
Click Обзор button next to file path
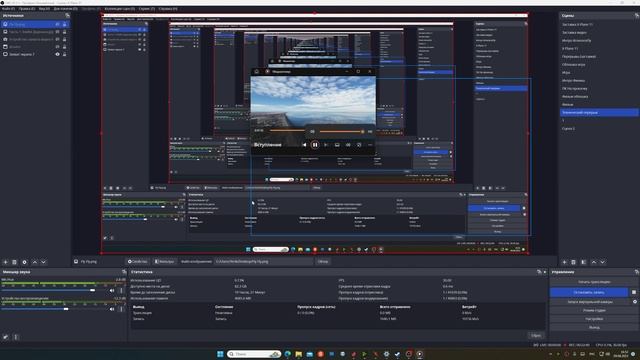click(x=323, y=262)
